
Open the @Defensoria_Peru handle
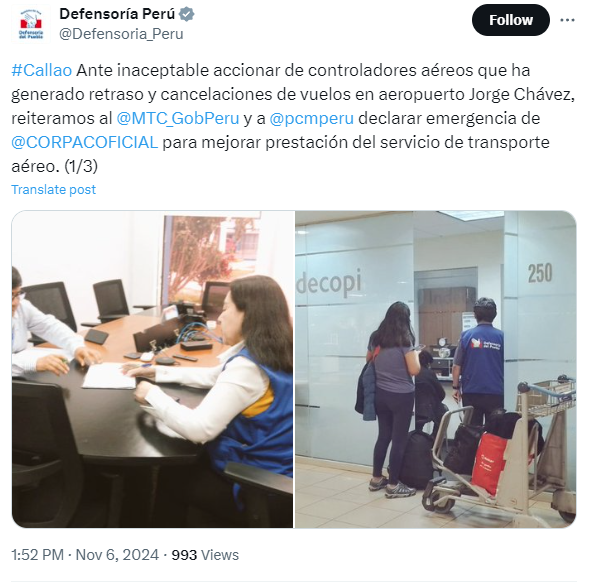[121, 34]
